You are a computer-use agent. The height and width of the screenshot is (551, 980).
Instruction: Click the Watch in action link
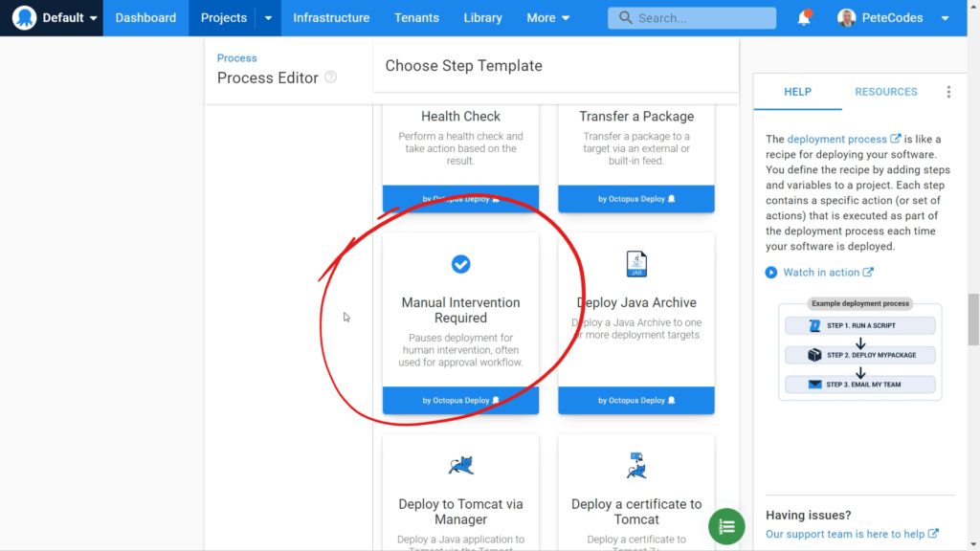coord(821,273)
